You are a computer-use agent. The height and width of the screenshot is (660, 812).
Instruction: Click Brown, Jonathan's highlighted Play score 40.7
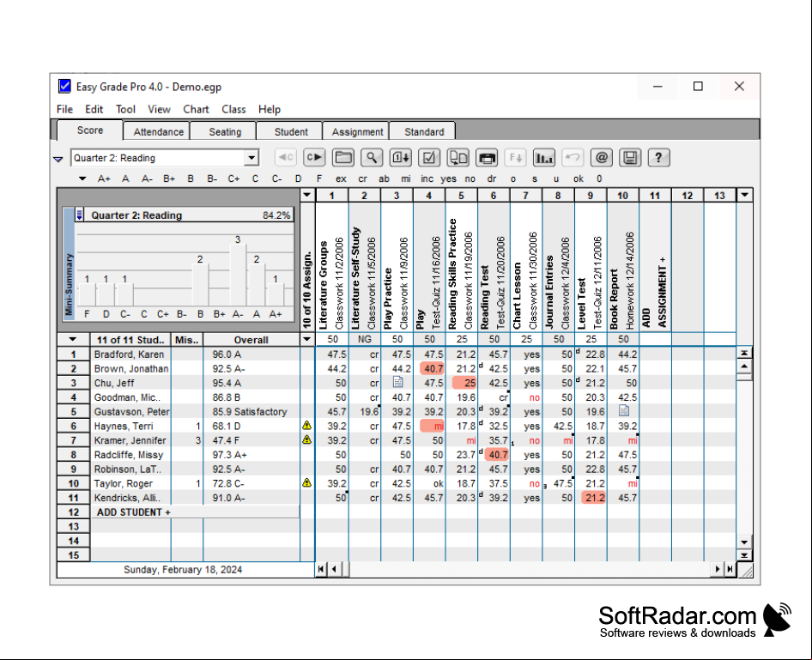[x=432, y=368]
